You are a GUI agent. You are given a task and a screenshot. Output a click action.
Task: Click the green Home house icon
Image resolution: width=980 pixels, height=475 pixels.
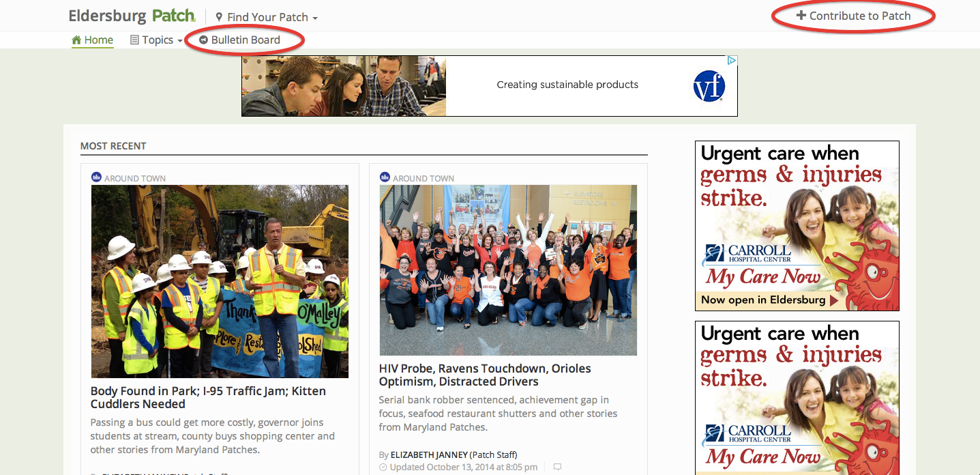point(76,40)
